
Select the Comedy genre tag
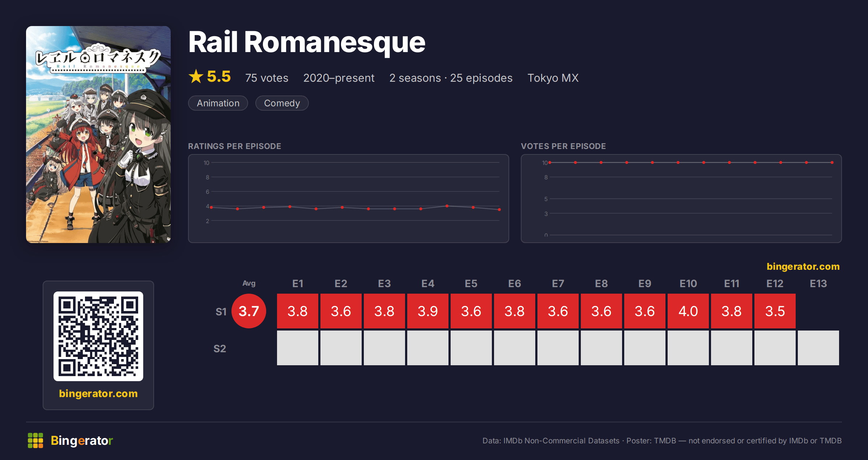tap(282, 103)
